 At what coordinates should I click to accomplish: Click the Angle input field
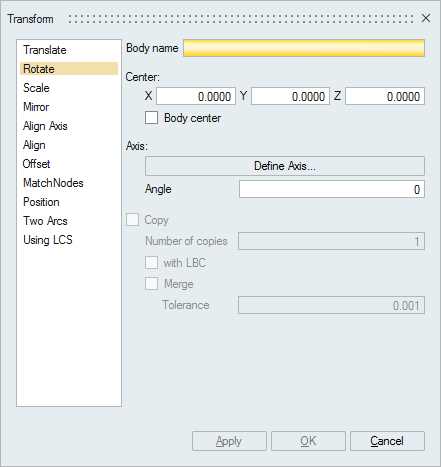(332, 189)
